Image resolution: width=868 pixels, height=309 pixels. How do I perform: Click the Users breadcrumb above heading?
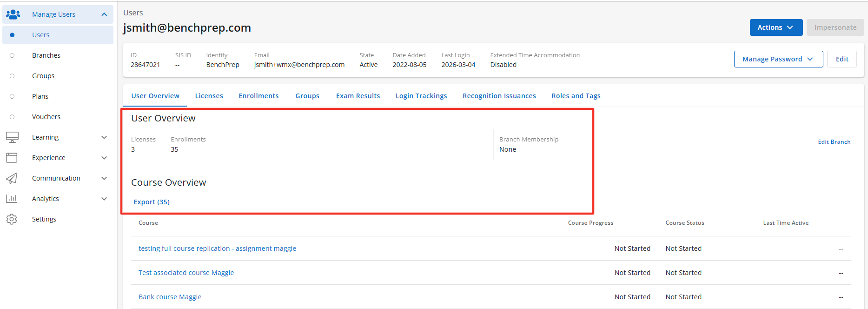tap(133, 13)
